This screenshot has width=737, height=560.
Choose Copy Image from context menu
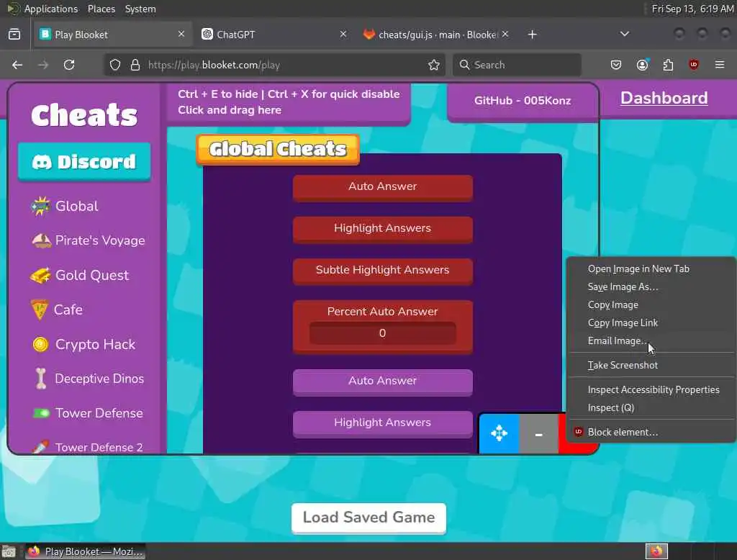651,304
